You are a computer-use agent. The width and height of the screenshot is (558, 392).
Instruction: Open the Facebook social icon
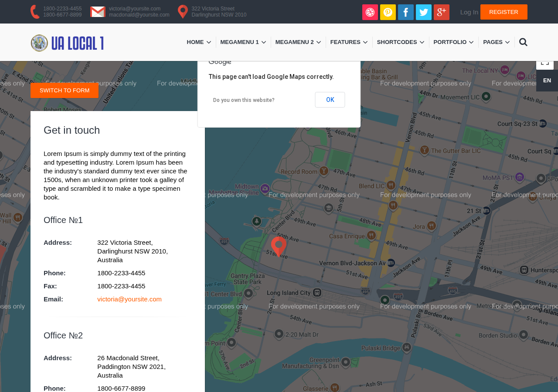406,12
